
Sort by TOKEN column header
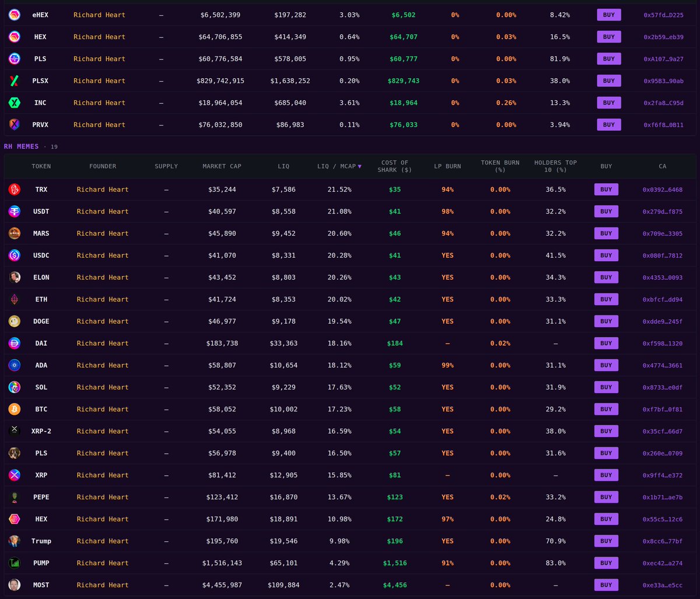[41, 166]
